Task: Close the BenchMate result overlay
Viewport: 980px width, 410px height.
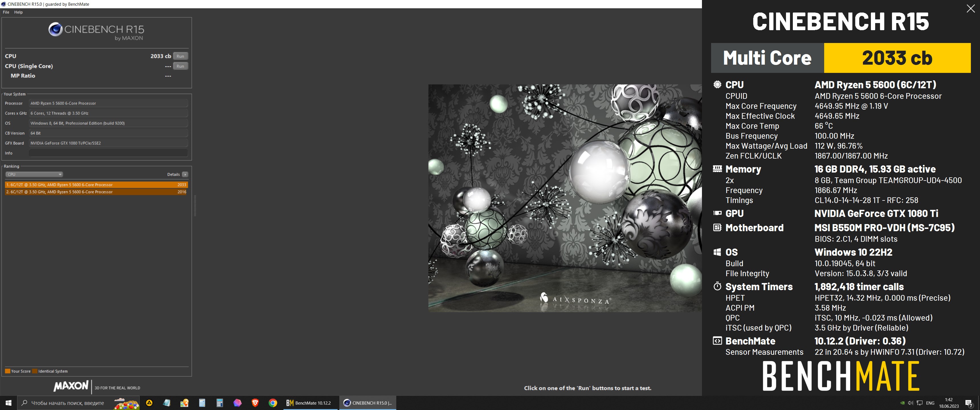Action: [x=971, y=8]
